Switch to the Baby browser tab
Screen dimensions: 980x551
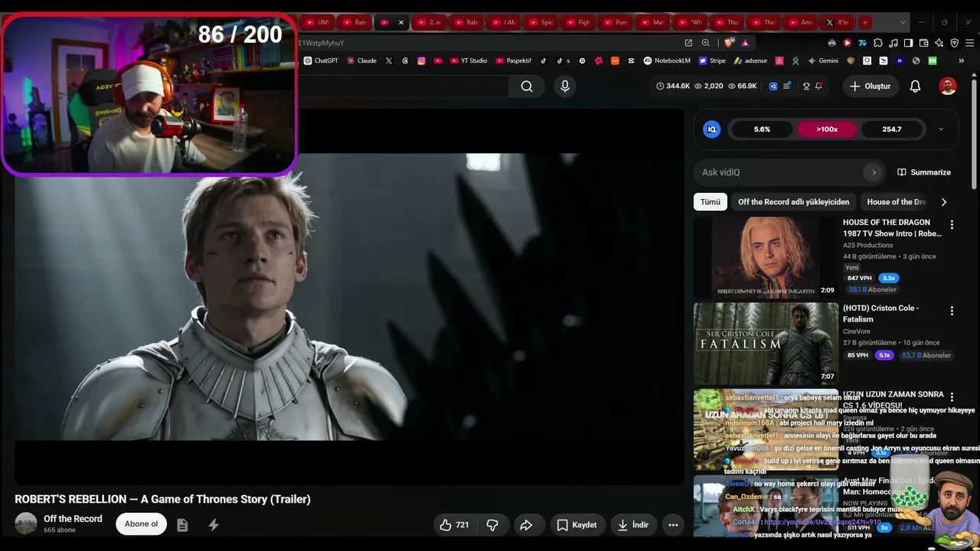[465, 22]
